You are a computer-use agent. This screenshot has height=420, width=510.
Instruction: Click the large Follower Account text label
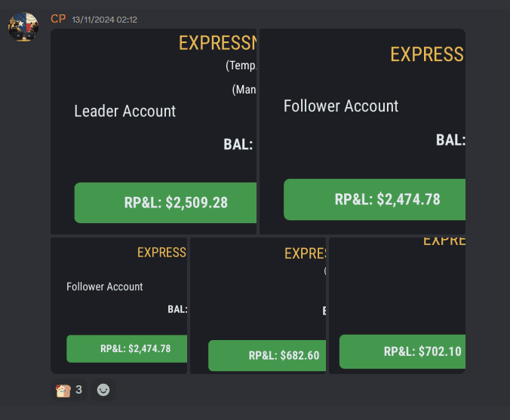pos(341,106)
